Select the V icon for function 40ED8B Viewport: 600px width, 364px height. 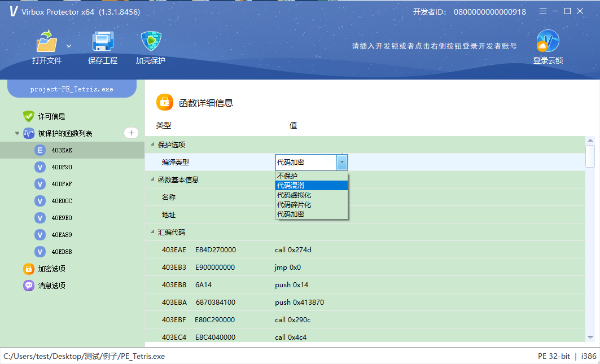click(x=40, y=252)
